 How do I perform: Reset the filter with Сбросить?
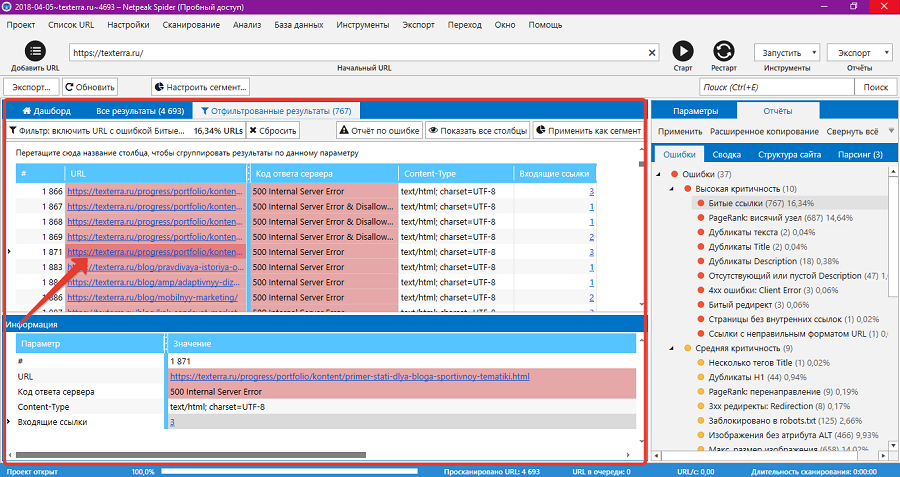pyautogui.click(x=273, y=130)
